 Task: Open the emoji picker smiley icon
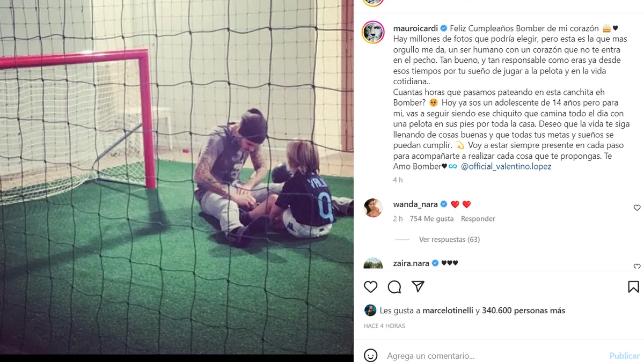371,356
